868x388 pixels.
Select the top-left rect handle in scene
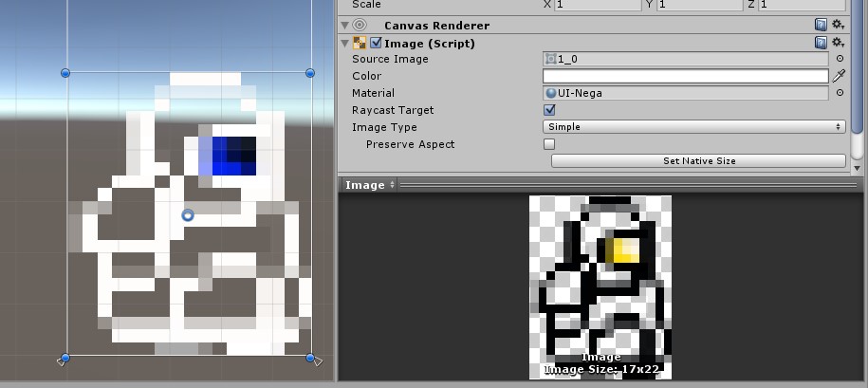65,73
